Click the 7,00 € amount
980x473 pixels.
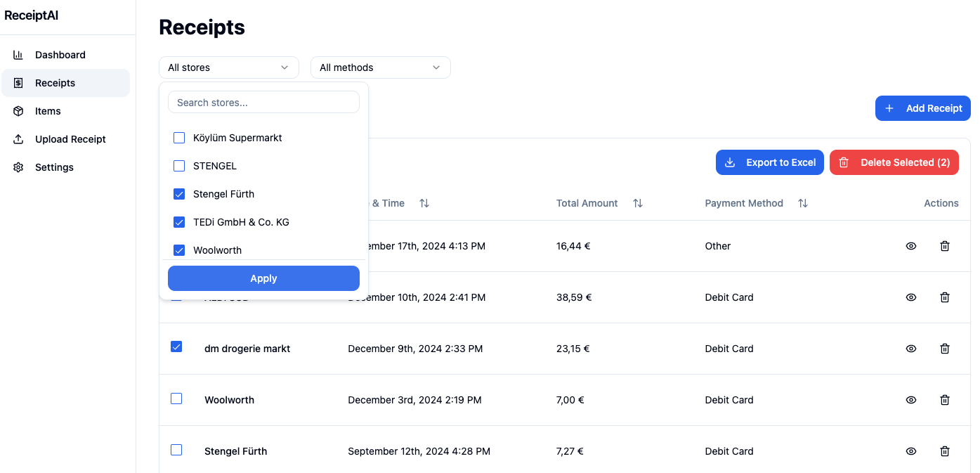click(x=570, y=400)
